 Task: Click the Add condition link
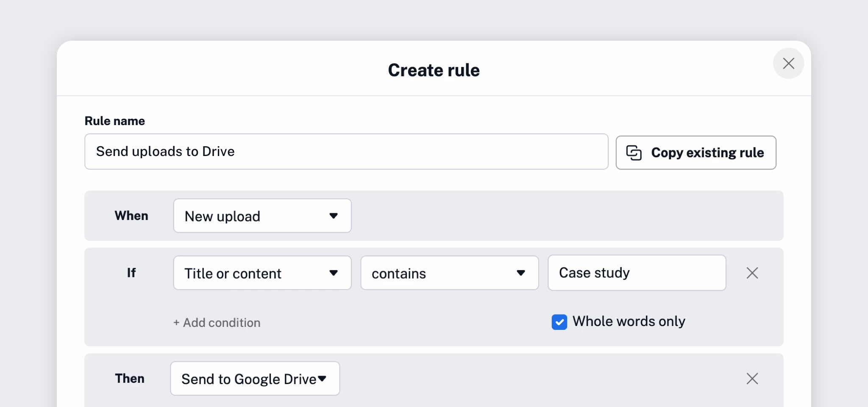click(x=217, y=323)
